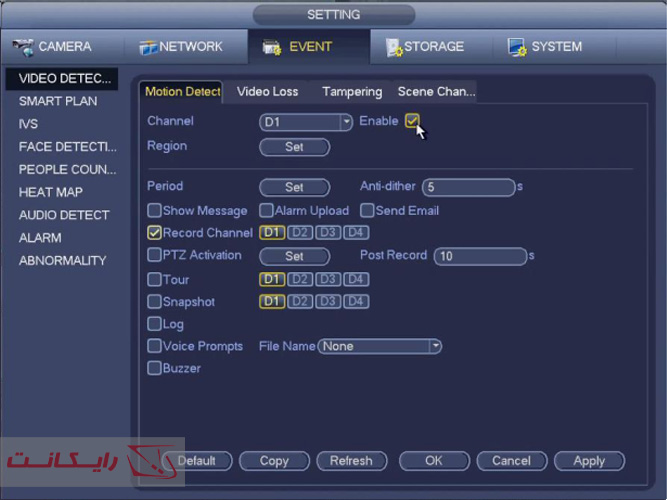Expand the Channel D1 dropdown

pos(347,122)
